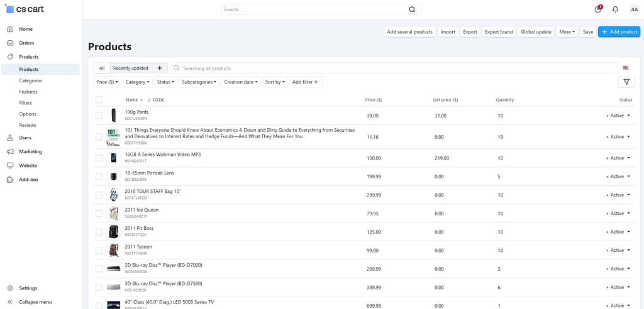This screenshot has height=309, width=644.
Task: Select Filters in Products submenu
Action: tap(25, 103)
